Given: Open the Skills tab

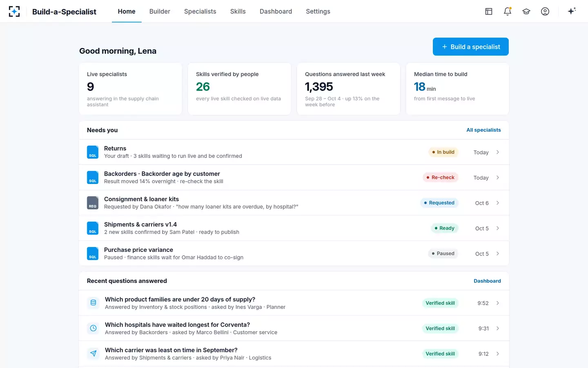Looking at the screenshot, I should click(x=238, y=11).
